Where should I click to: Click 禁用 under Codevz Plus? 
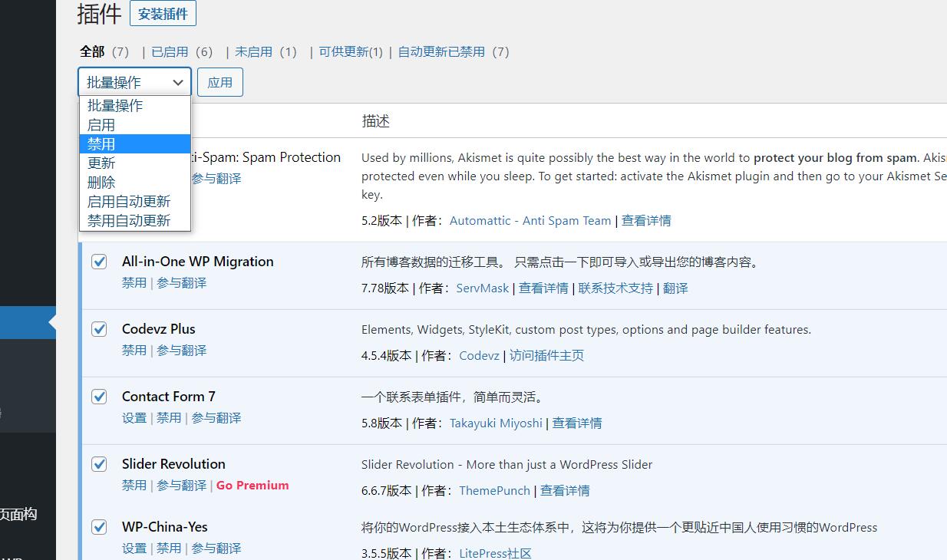click(134, 351)
